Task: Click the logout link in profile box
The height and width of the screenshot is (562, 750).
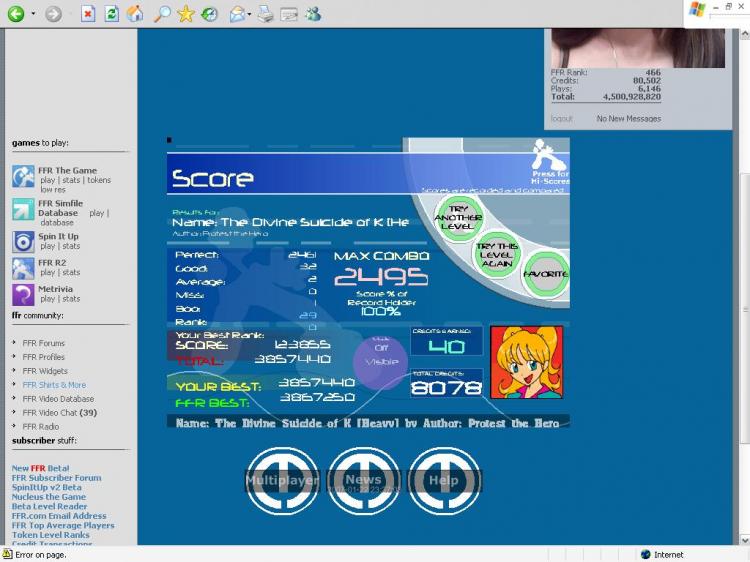Action: 561,118
